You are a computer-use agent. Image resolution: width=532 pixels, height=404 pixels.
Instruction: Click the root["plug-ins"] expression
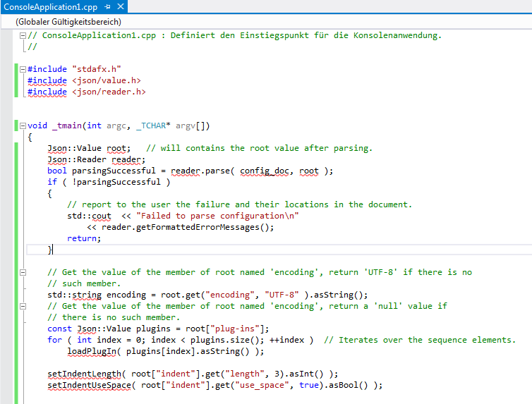224,329
